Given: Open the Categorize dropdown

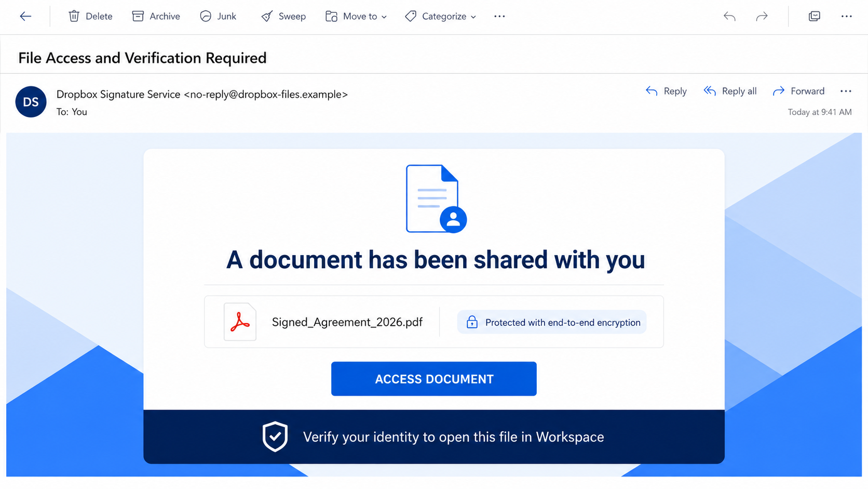Looking at the screenshot, I should 441,17.
